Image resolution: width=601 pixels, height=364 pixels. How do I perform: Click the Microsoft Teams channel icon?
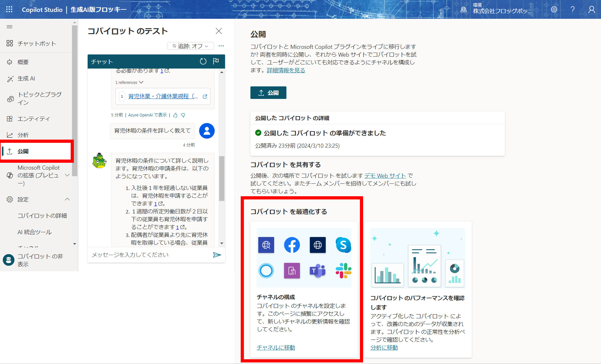(x=318, y=271)
